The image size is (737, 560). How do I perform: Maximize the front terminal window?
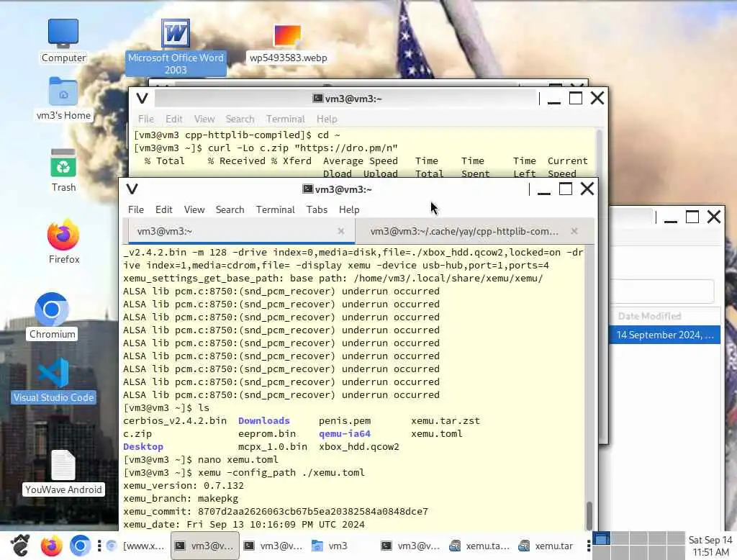coord(566,189)
